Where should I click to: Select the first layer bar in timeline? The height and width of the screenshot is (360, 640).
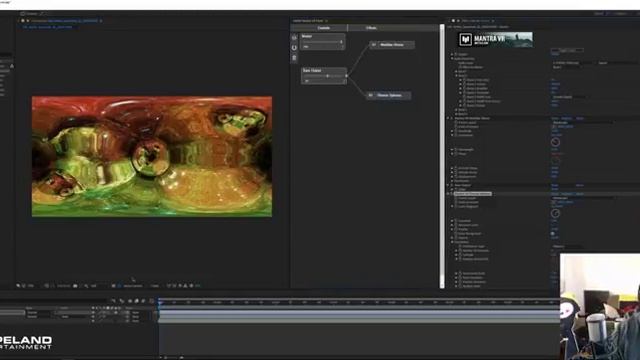359,312
